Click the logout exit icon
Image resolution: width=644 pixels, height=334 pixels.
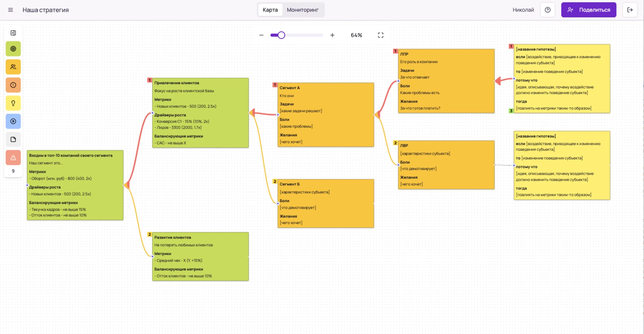[x=630, y=10]
